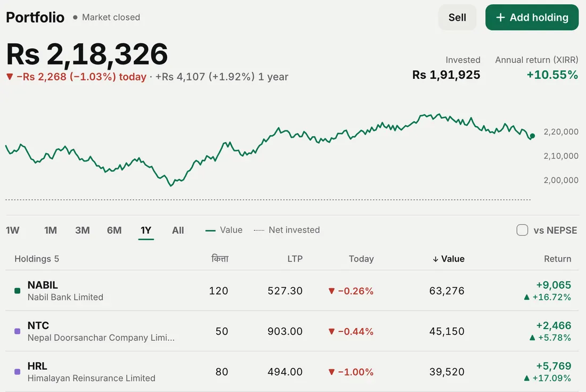Sort by the LTP column header
The height and width of the screenshot is (392, 586).
coord(295,259)
